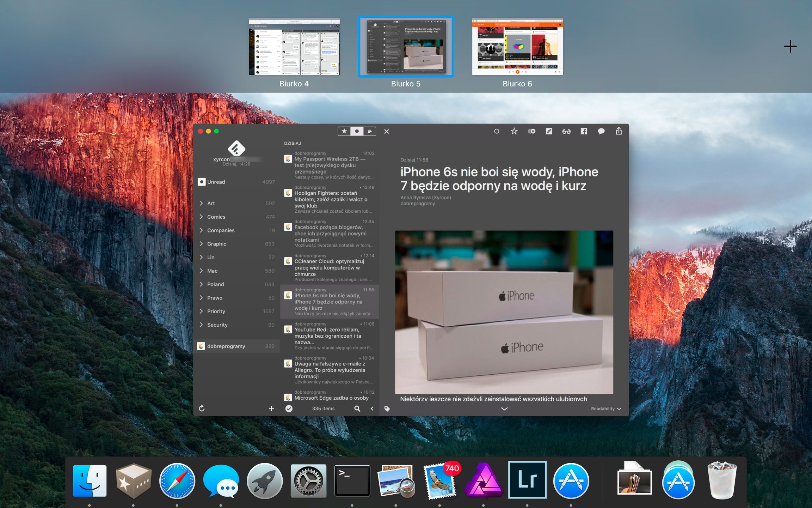Star the current article
Image resolution: width=812 pixels, height=508 pixels.
[514, 131]
